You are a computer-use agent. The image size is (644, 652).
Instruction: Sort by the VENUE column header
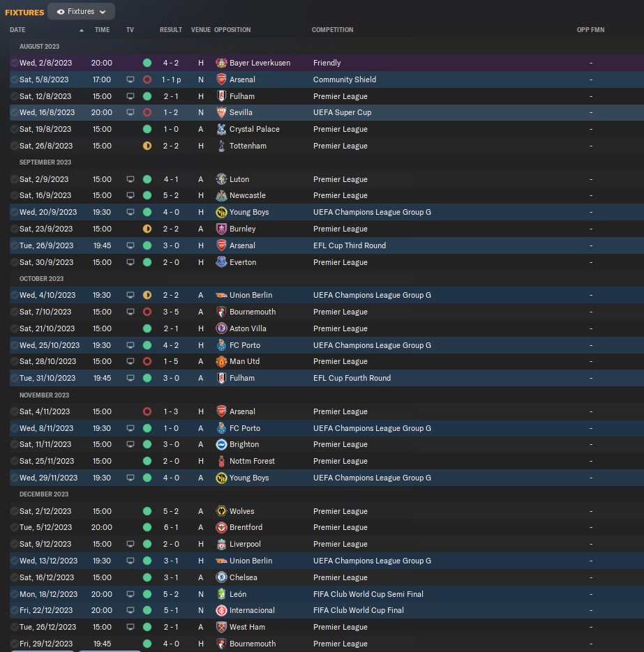pos(200,30)
